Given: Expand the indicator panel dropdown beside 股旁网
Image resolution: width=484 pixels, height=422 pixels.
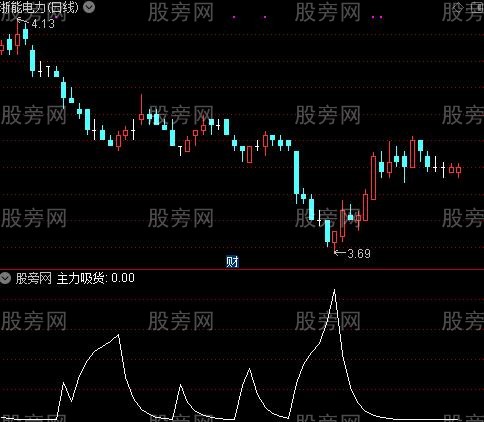Looking at the screenshot, I should tap(5, 278).
